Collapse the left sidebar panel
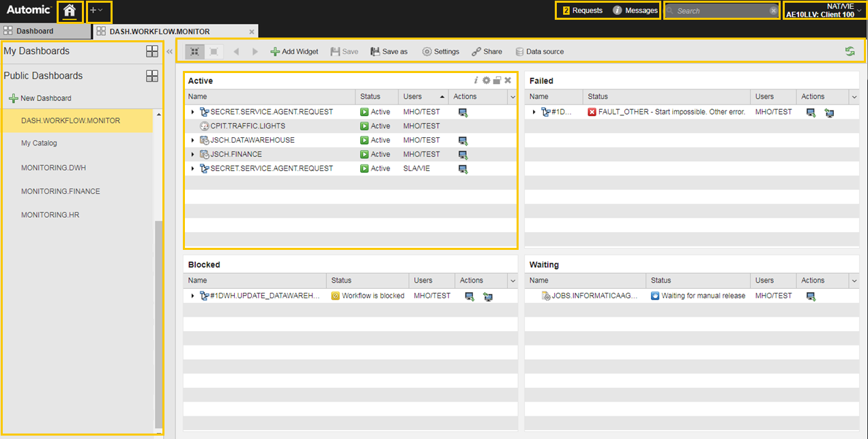The height and width of the screenshot is (439, 868). pyautogui.click(x=169, y=51)
